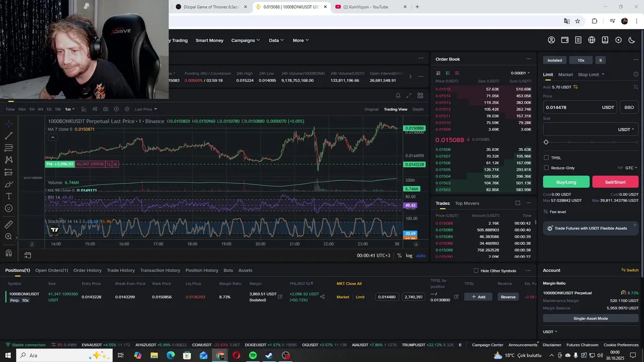Select the pattern drawing tool
Screen dimensions: 644x362
9,160
